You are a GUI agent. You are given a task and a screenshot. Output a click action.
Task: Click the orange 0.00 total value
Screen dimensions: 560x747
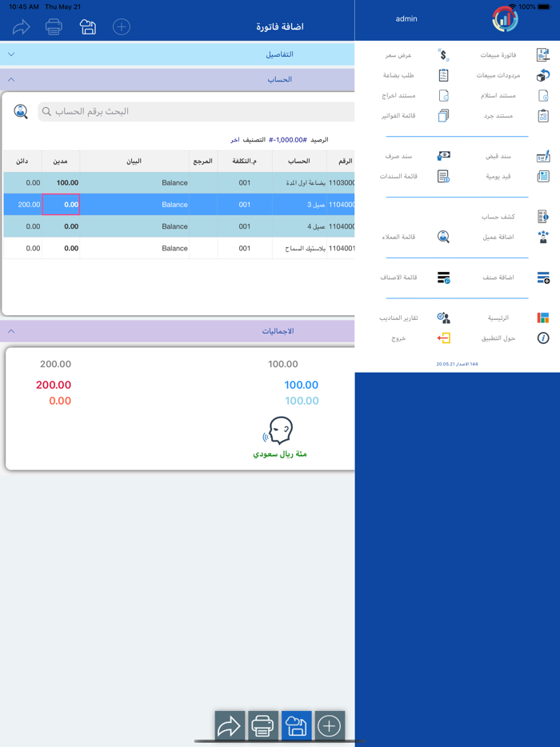[x=60, y=401]
